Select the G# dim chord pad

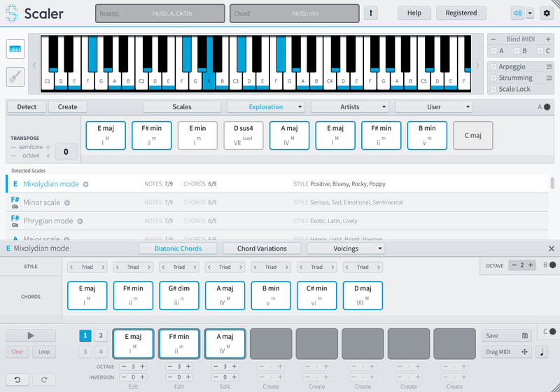tap(179, 295)
